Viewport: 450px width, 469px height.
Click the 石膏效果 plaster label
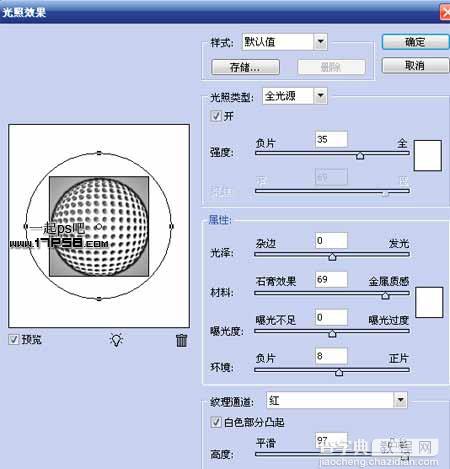(276, 281)
